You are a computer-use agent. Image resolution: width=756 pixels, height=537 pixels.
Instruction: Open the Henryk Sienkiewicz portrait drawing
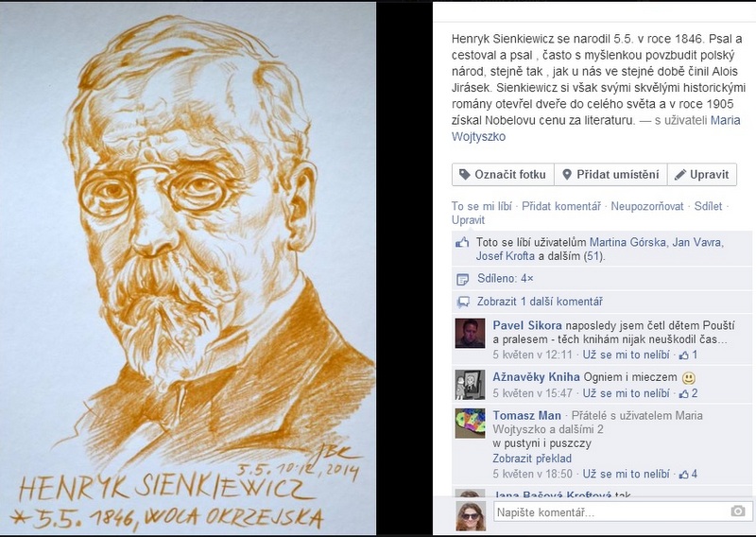click(187, 268)
